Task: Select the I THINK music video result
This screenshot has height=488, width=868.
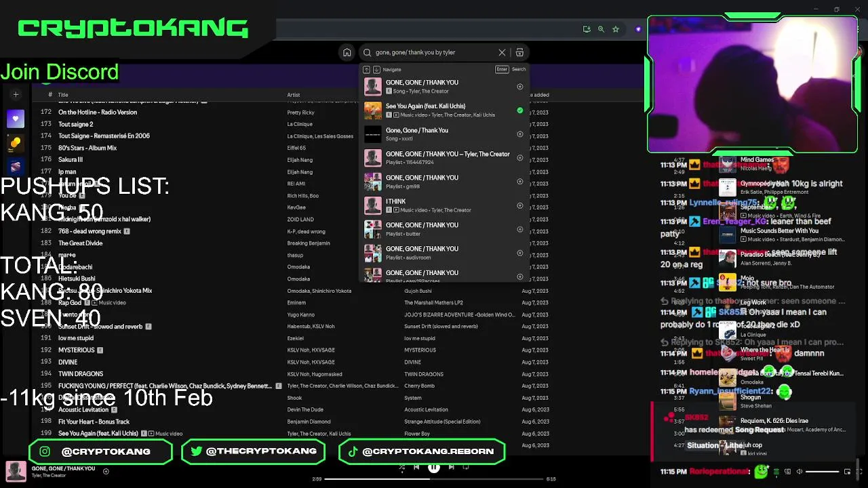Action: tap(444, 205)
